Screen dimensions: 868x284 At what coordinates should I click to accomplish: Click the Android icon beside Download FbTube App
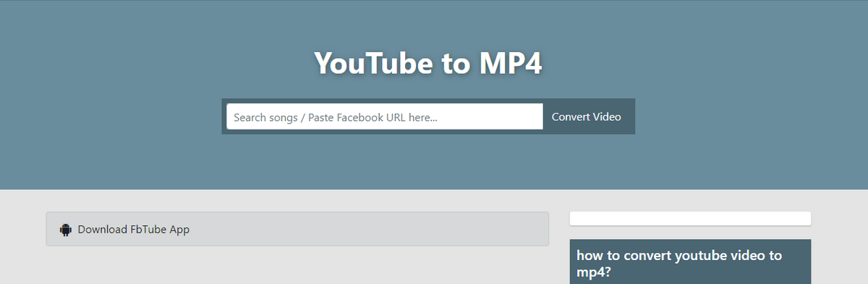tap(65, 230)
